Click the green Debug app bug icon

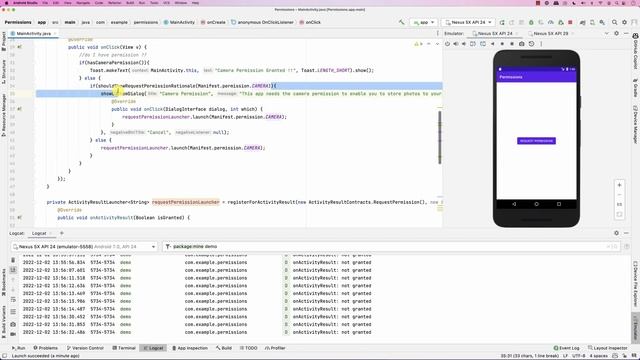tap(531, 22)
